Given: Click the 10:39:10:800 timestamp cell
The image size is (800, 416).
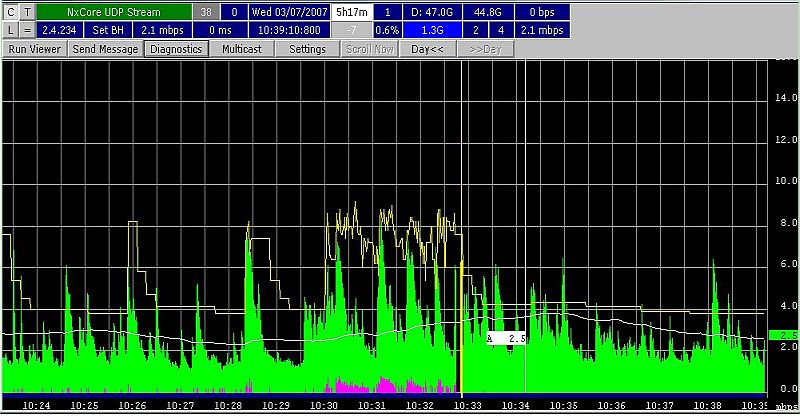Looking at the screenshot, I should tap(289, 30).
